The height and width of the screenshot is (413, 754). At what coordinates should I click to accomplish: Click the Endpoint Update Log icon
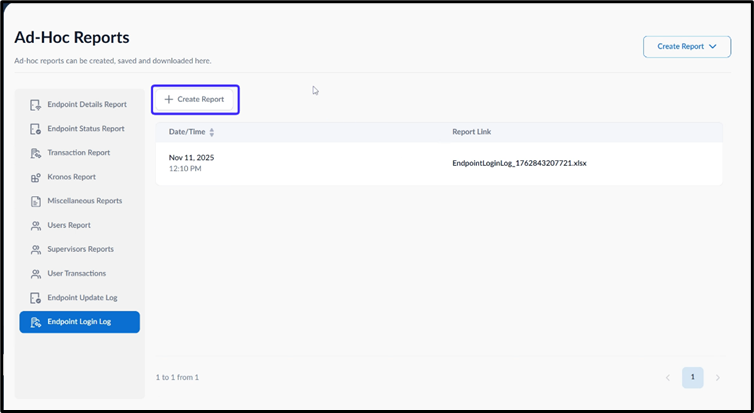click(x=36, y=298)
